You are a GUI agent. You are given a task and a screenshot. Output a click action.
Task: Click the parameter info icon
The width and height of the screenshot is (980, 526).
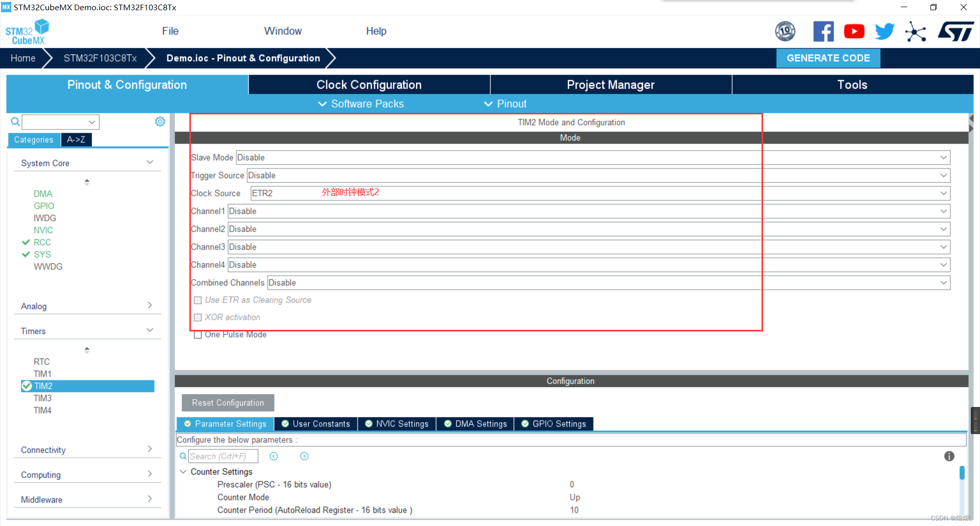tap(949, 456)
